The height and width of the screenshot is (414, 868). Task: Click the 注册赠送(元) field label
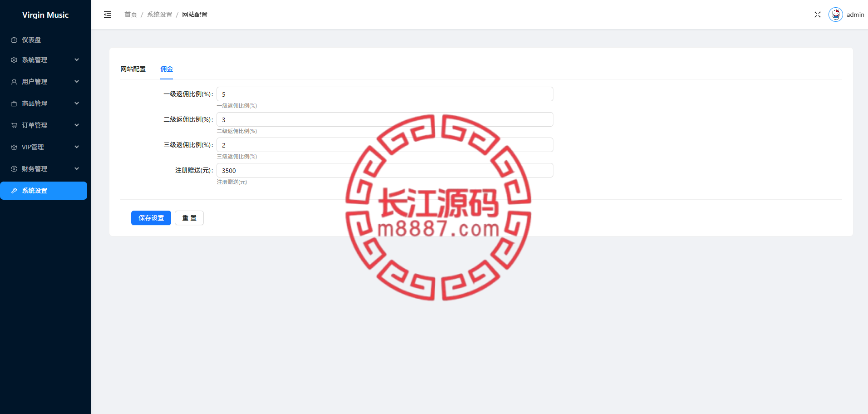pos(194,170)
